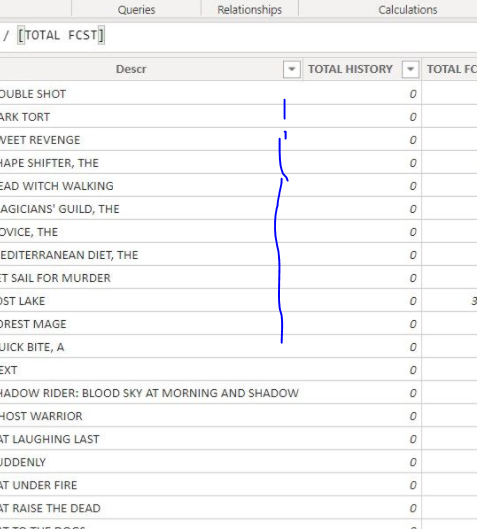The width and height of the screenshot is (477, 529).
Task: Click the row reading SWEET REVENGE
Action: [x=151, y=140]
